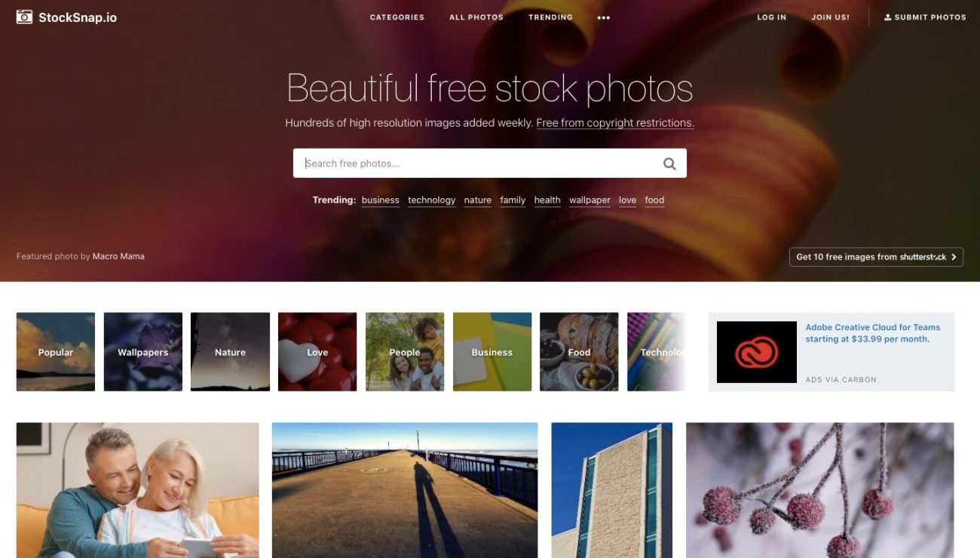Visit Macro Mama featured photographer link
Viewport: 980px width, 558px height.
118,256
